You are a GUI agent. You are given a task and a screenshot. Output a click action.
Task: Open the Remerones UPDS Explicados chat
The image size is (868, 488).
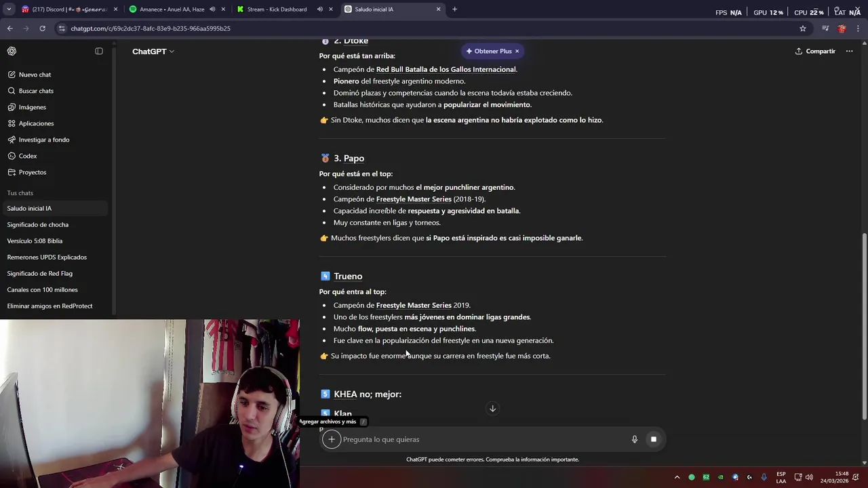[x=54, y=257]
